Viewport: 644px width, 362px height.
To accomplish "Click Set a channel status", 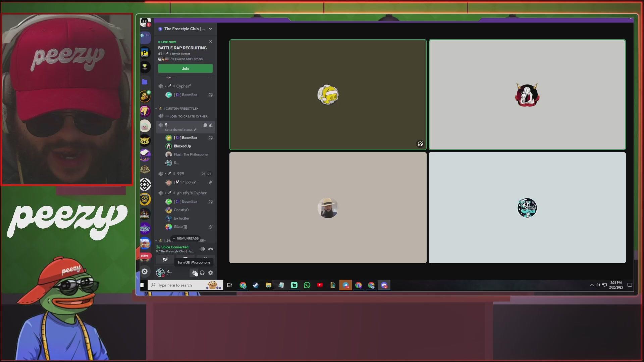I will point(180,130).
